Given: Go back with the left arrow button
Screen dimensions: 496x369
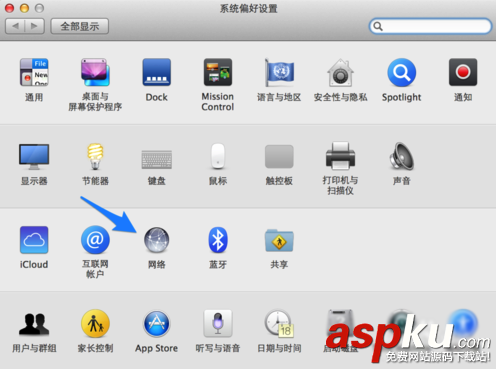Looking at the screenshot, I should pyautogui.click(x=15, y=26).
